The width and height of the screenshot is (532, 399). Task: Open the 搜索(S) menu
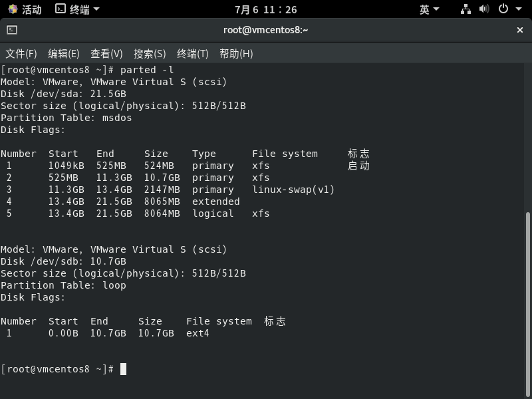[x=150, y=54]
